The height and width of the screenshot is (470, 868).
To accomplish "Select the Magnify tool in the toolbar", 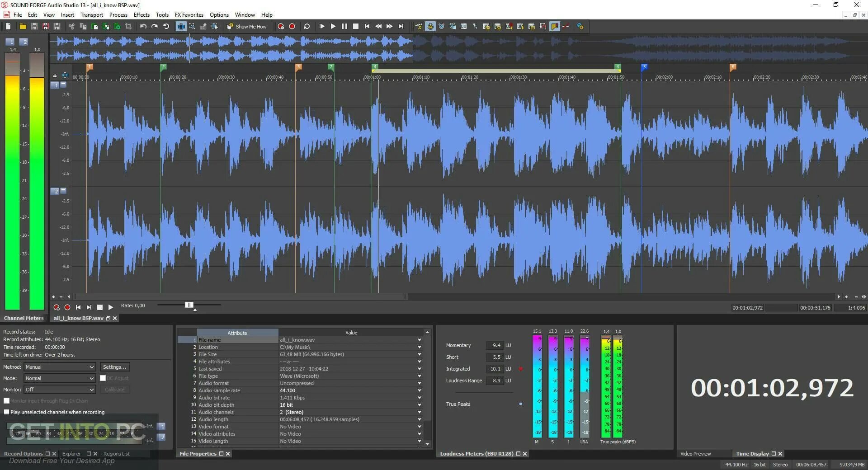I will click(192, 26).
